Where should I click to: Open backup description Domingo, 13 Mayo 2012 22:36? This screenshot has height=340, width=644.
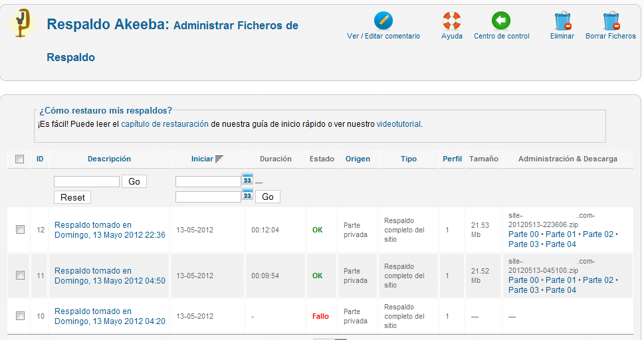pyautogui.click(x=110, y=230)
